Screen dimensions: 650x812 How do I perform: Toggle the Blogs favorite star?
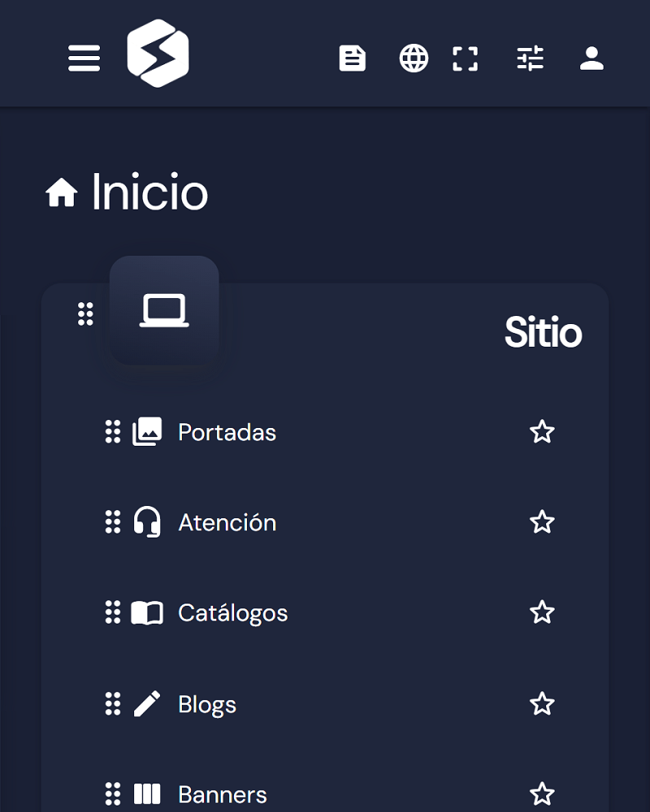point(542,704)
